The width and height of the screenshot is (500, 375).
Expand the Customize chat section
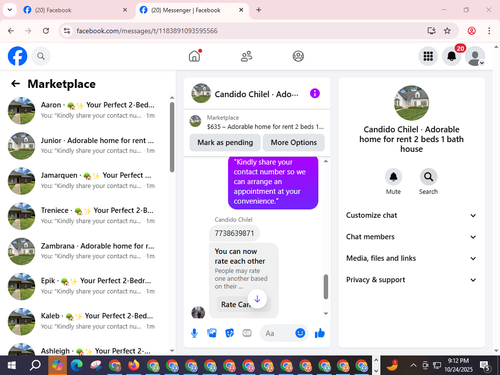(411, 215)
